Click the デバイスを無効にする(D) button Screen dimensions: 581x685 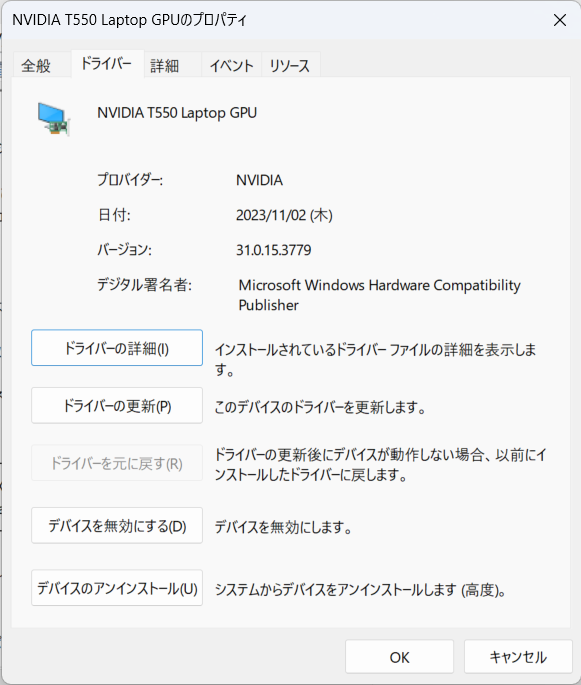117,526
